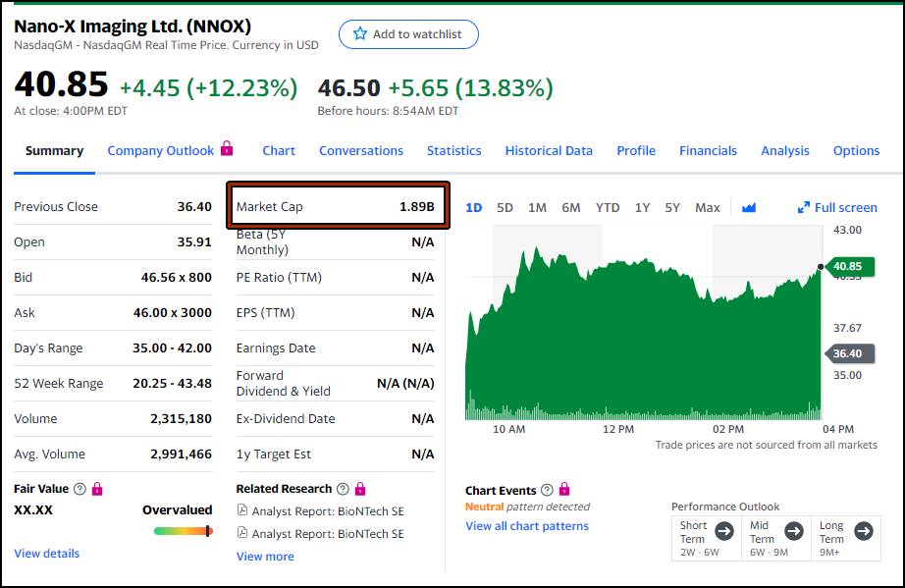The height and width of the screenshot is (588, 905).
Task: Select the Max chart range
Action: (x=708, y=208)
